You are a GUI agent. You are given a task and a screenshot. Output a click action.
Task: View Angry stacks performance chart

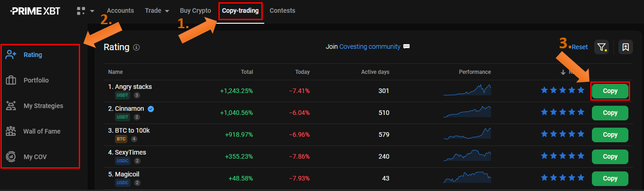click(x=467, y=90)
